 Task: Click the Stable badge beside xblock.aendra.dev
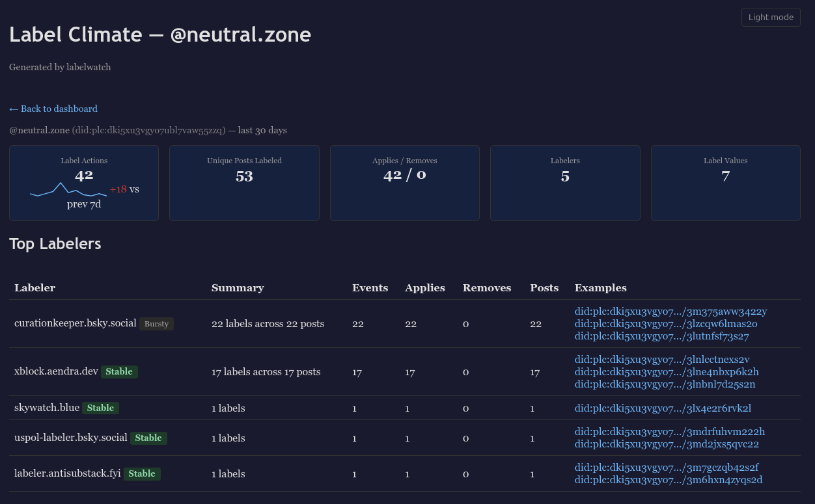click(119, 371)
